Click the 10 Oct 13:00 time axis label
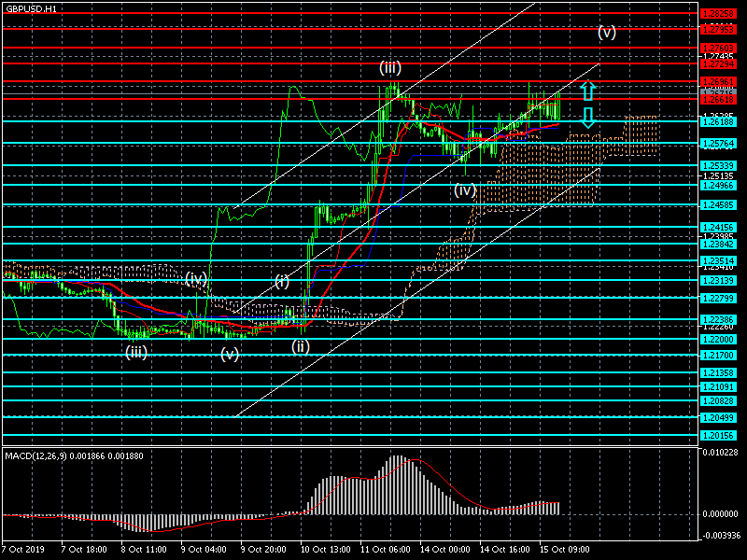The width and height of the screenshot is (747, 560). [x=325, y=549]
